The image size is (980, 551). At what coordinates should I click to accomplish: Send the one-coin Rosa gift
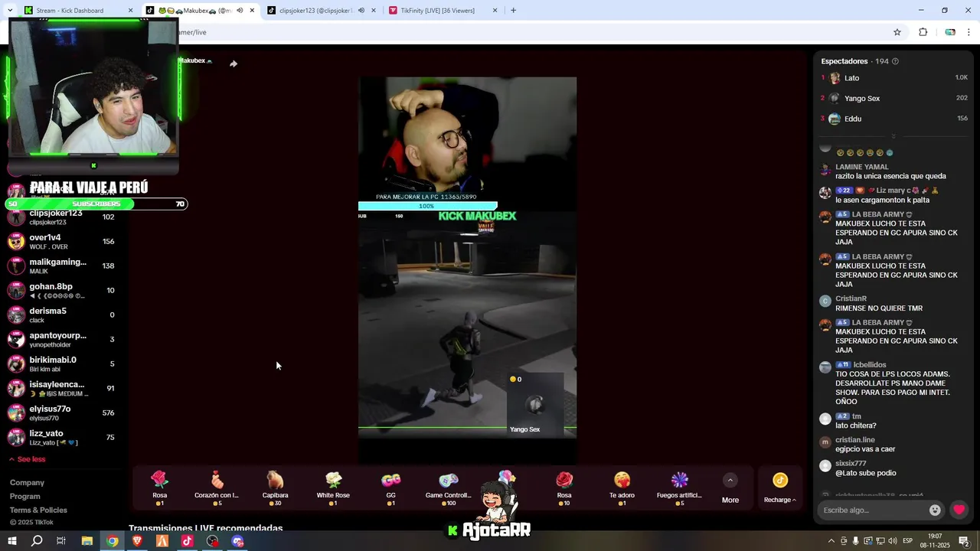159,487
